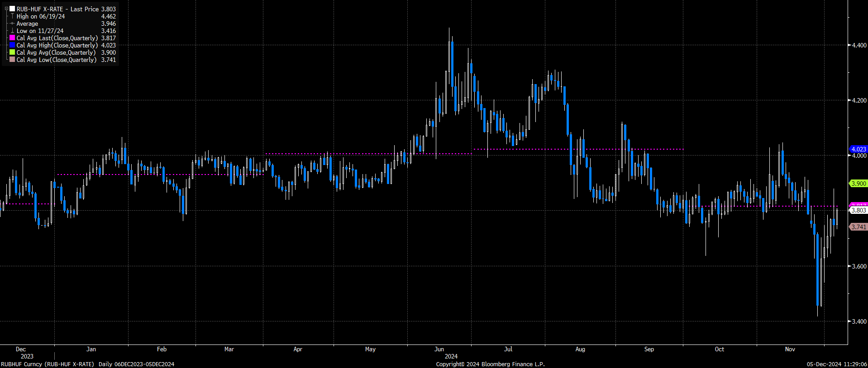This screenshot has width=868, height=368.
Task: Collapse the RUB-HUF X-RATE legend tree
Action: click(x=6, y=9)
